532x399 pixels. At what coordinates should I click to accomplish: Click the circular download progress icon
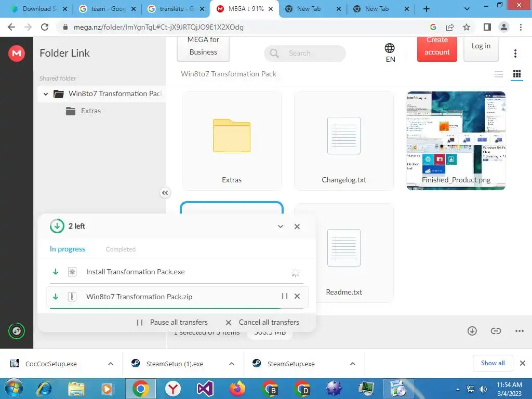57,226
